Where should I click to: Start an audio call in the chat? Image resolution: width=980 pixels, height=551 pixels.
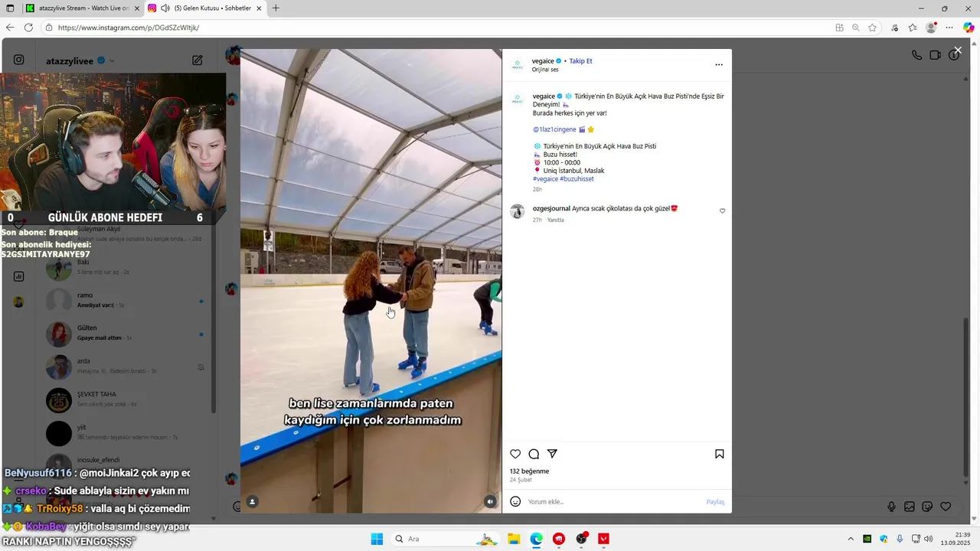coord(916,55)
